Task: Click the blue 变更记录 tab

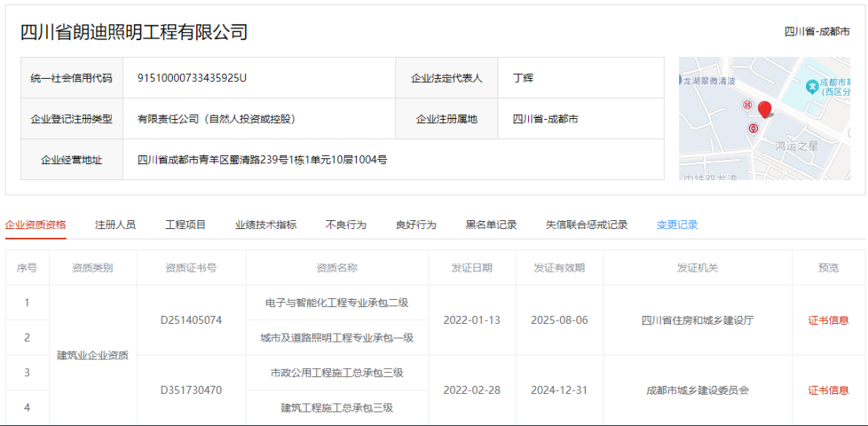Action: [677, 225]
